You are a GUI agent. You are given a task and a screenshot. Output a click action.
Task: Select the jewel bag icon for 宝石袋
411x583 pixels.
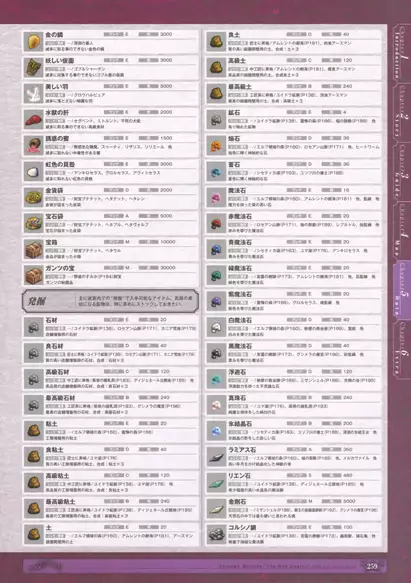[x=34, y=223]
